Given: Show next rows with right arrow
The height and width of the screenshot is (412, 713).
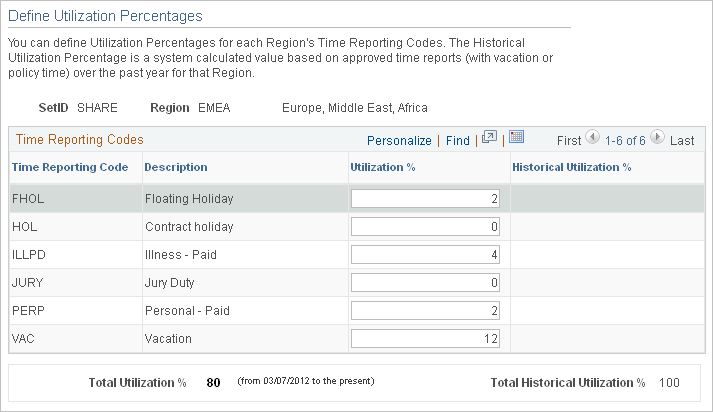Looking at the screenshot, I should [x=658, y=140].
